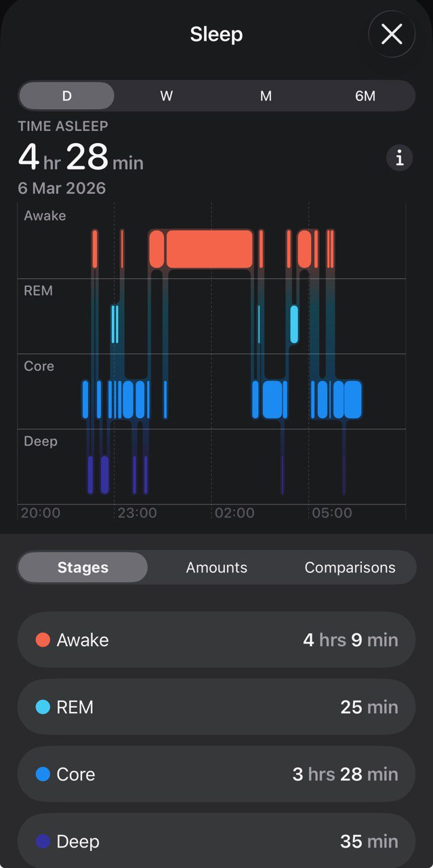433x868 pixels.
Task: Tap the orange Awake color dot
Action: click(43, 640)
